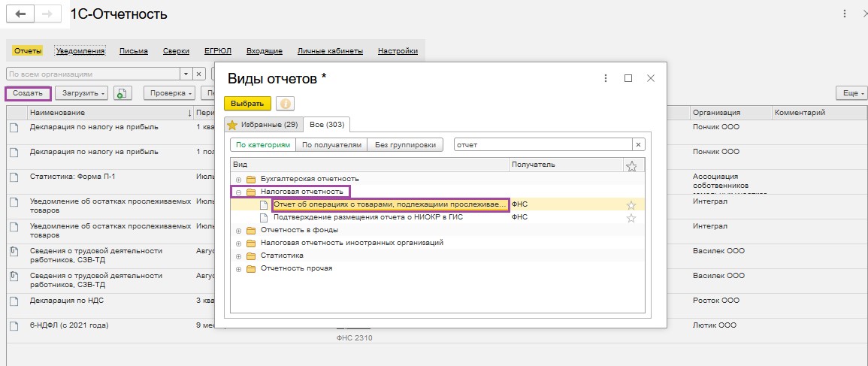
Task: Expand the Бухгалтерская отчетность group
Action: (x=238, y=180)
